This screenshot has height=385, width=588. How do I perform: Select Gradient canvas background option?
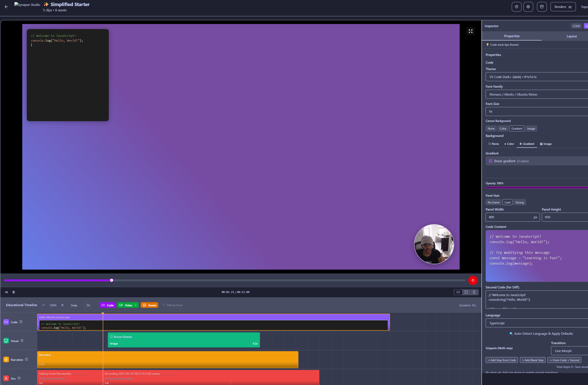pos(516,129)
